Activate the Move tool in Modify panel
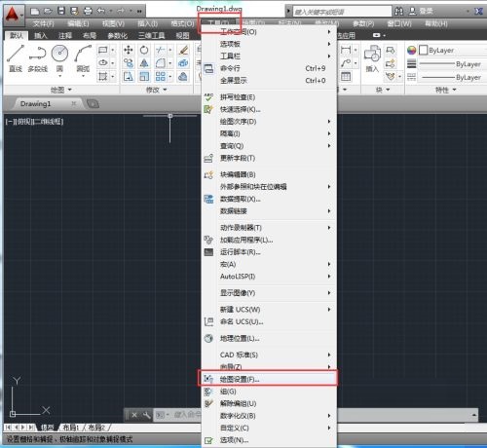This screenshot has height=448, width=487. pyautogui.click(x=129, y=50)
